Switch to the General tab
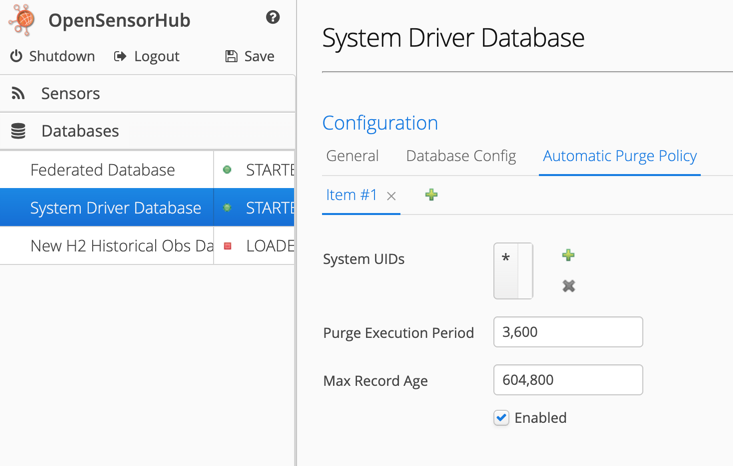This screenshot has width=733, height=466. point(352,156)
